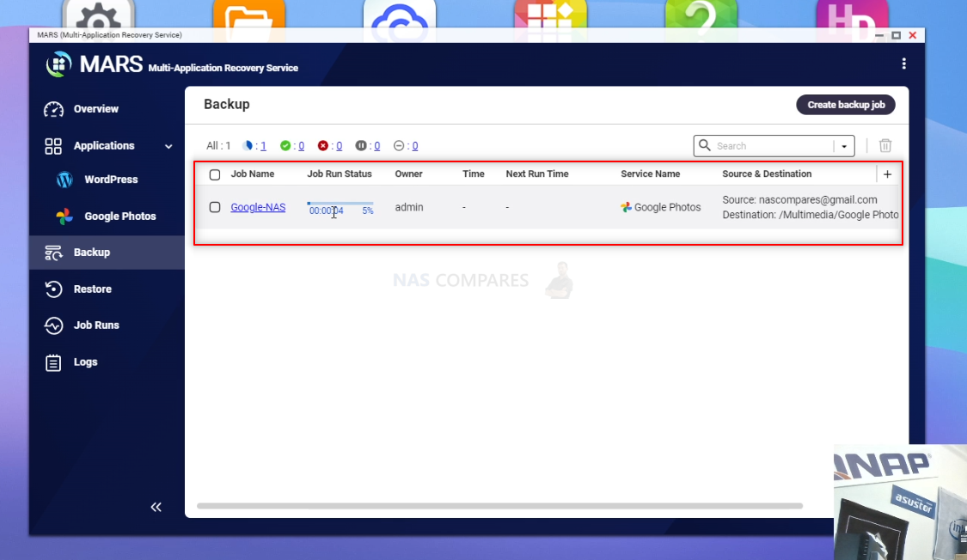Sort by Job Run Status column header
967x560 pixels.
pyautogui.click(x=340, y=174)
